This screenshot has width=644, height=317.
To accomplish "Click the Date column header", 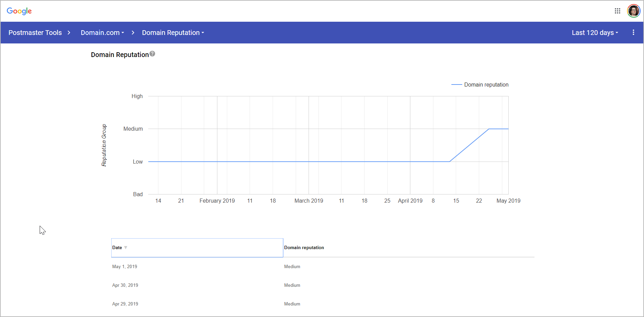I will [x=197, y=248].
